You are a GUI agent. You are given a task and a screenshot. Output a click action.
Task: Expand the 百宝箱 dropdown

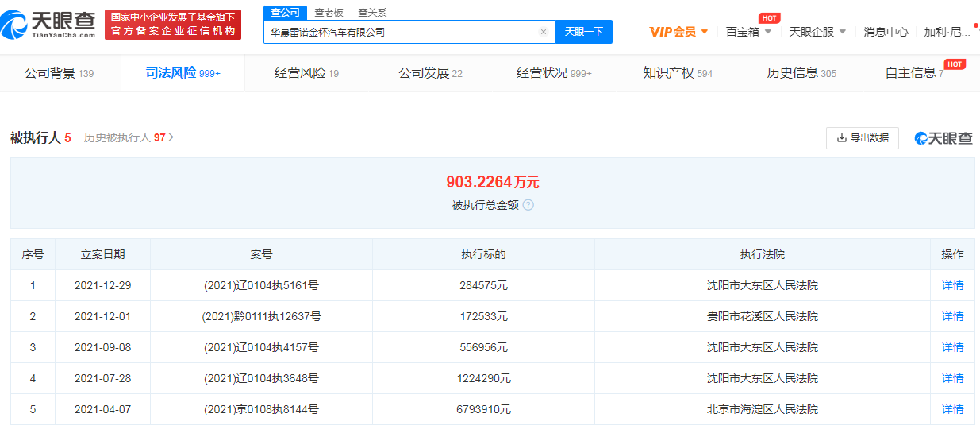click(x=748, y=32)
